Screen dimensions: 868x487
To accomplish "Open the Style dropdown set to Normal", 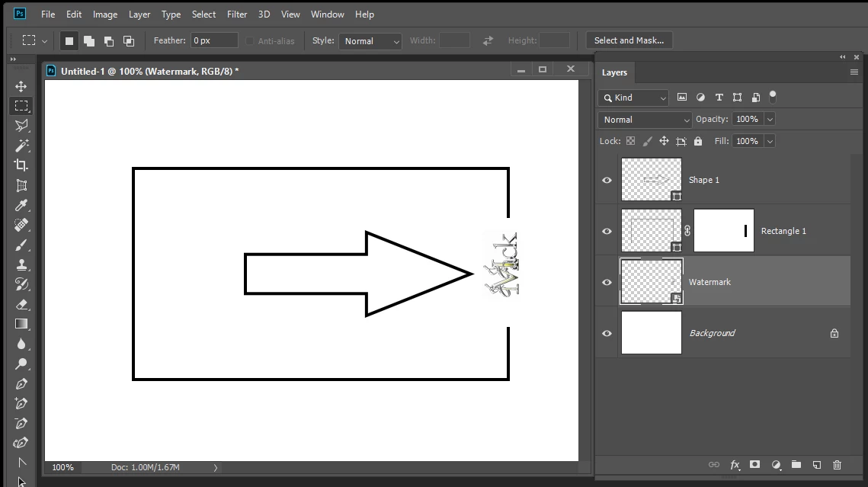I will click(x=370, y=41).
